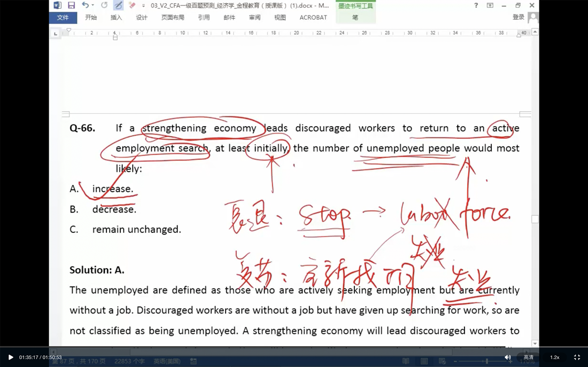Switch to Print Layout view icon

pyautogui.click(x=424, y=361)
